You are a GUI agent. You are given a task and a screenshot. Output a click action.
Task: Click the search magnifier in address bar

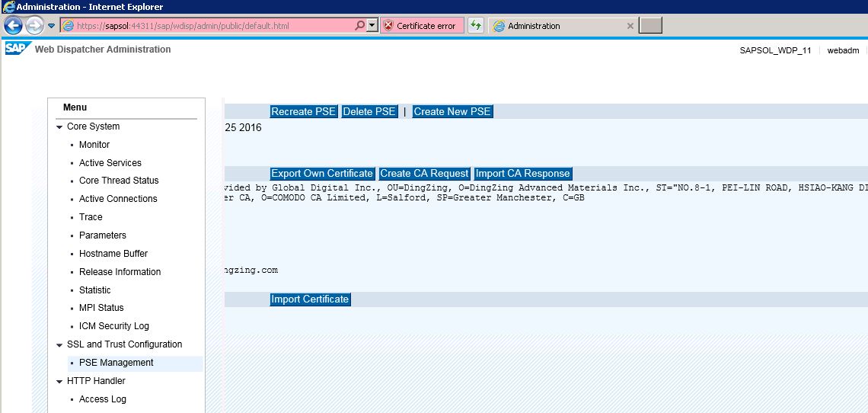pyautogui.click(x=359, y=25)
